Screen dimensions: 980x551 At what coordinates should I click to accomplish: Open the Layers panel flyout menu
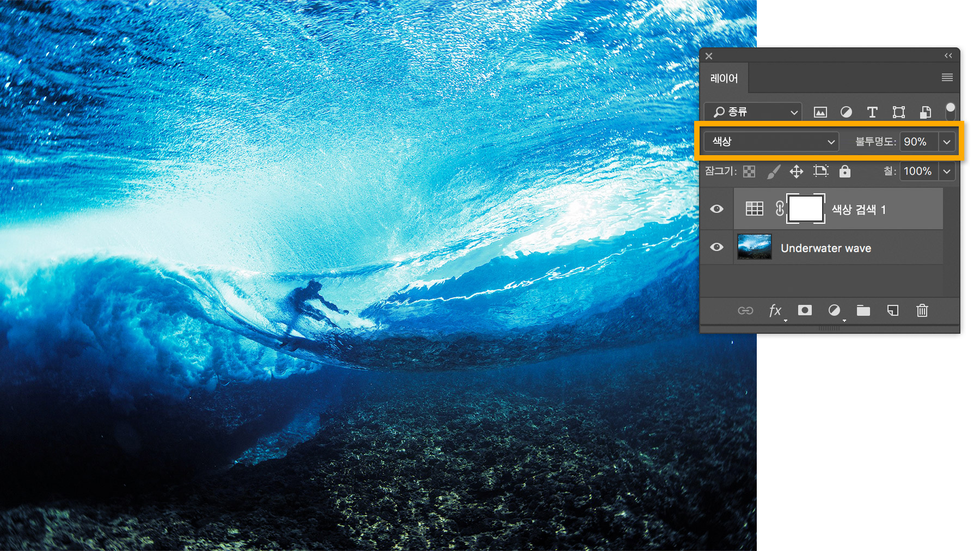(x=947, y=78)
